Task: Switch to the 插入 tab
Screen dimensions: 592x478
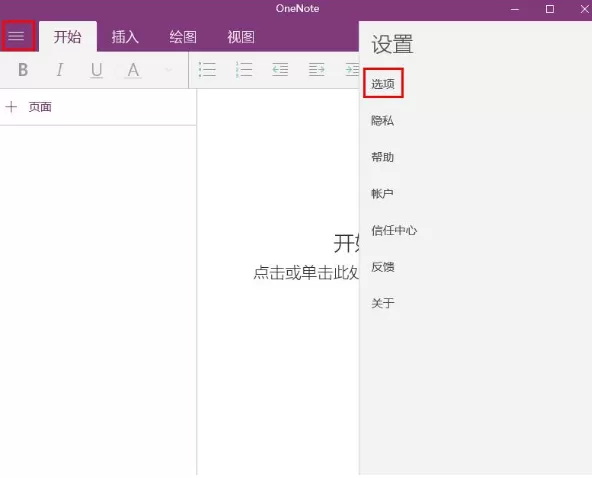Action: (125, 37)
